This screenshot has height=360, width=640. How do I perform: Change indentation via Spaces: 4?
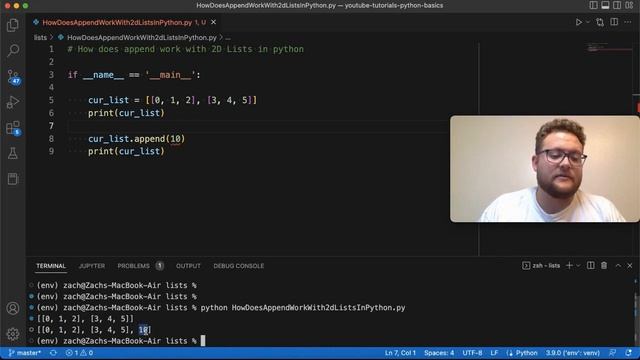pos(439,353)
